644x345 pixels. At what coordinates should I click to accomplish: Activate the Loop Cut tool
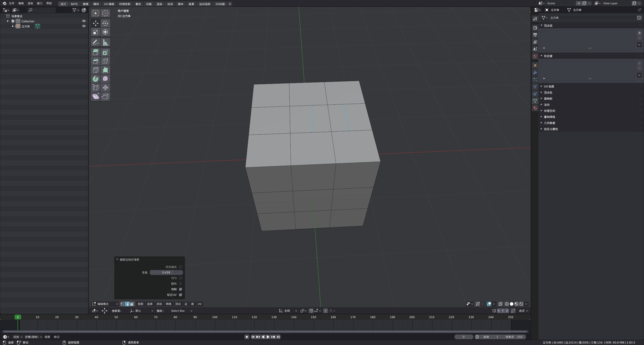tap(105, 61)
